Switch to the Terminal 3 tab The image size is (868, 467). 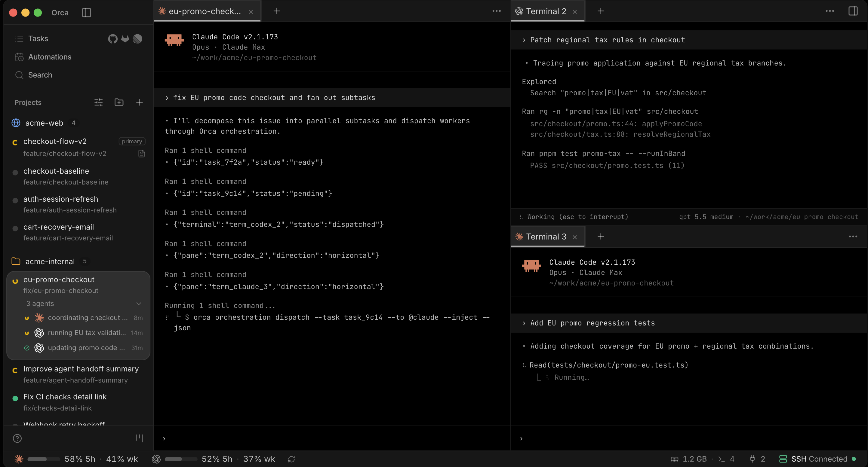546,237
